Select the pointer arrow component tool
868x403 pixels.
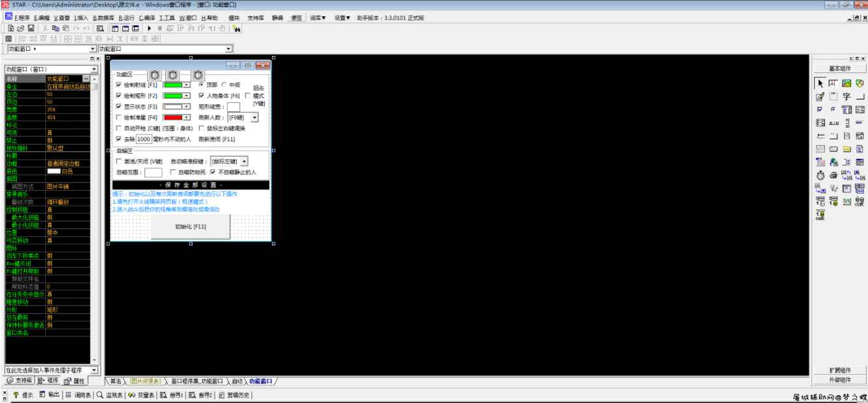coord(821,83)
